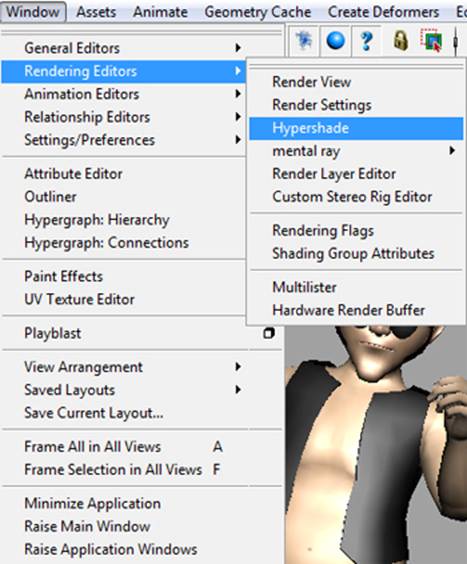Open the Playblast options box icon
467x564 pixels.
pyautogui.click(x=269, y=333)
